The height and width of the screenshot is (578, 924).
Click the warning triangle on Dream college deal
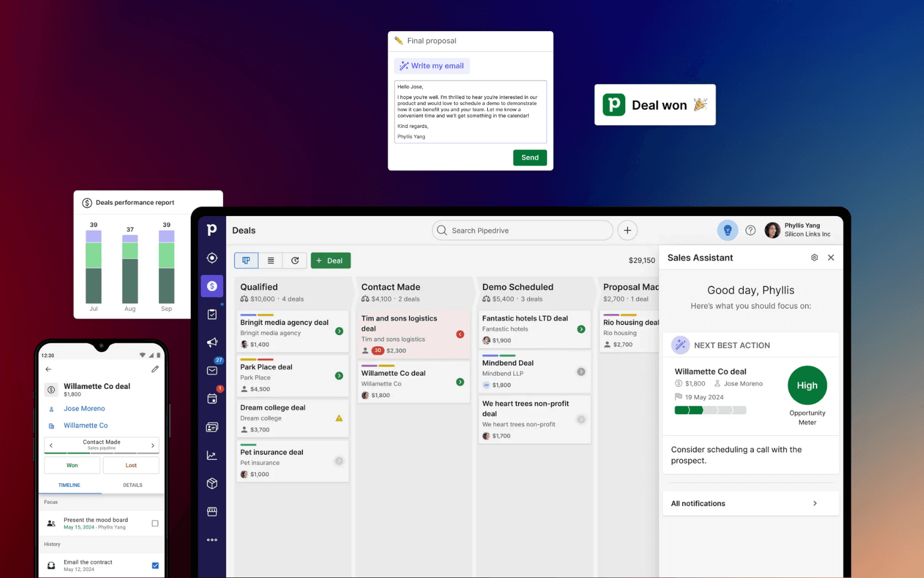tap(339, 418)
